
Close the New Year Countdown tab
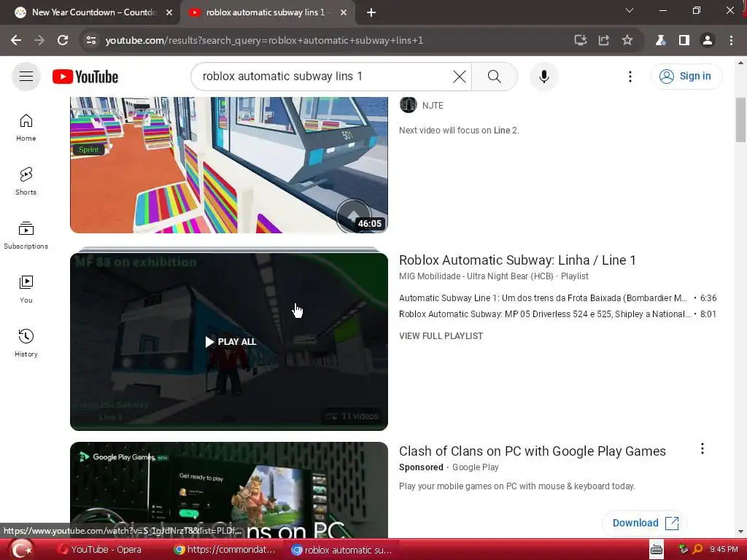coord(169,12)
